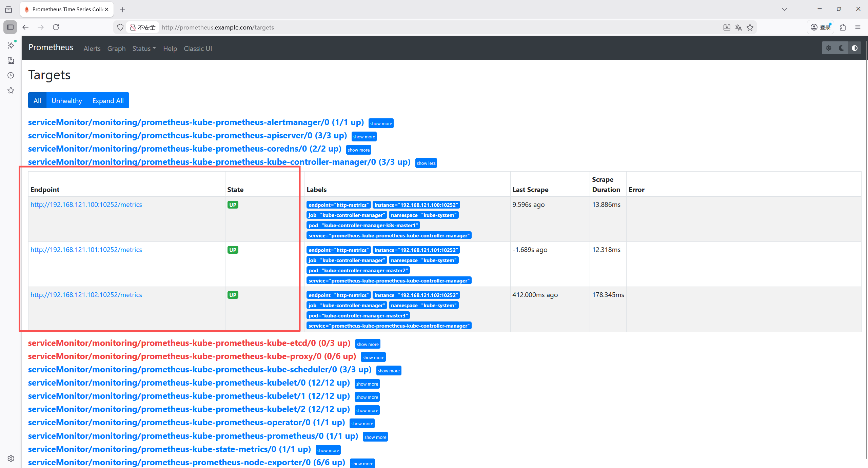Toggle the Unhealthy targets filter

pos(66,101)
